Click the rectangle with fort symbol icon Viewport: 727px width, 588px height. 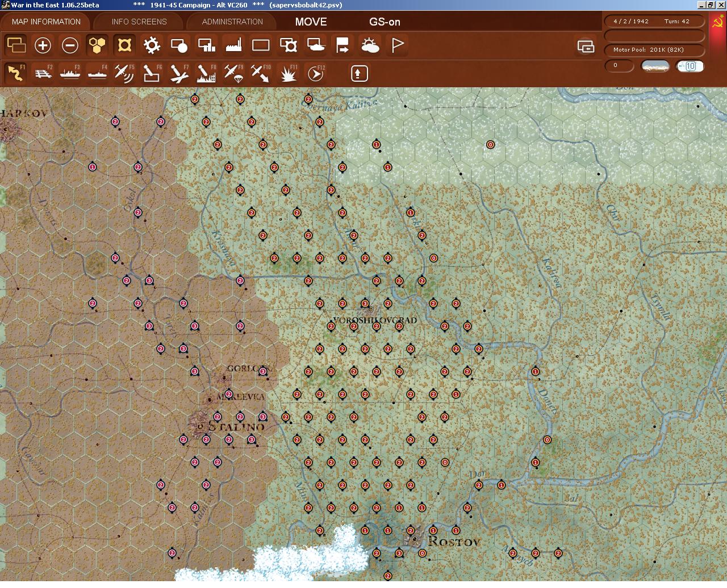click(x=288, y=45)
